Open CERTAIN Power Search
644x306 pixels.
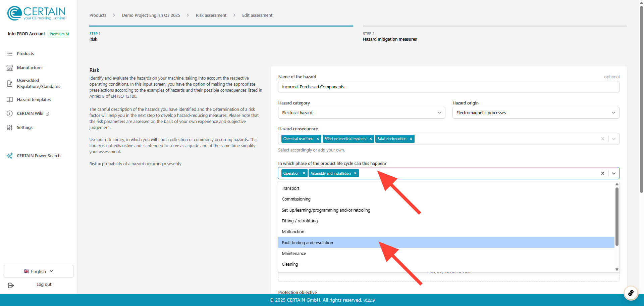coord(39,156)
